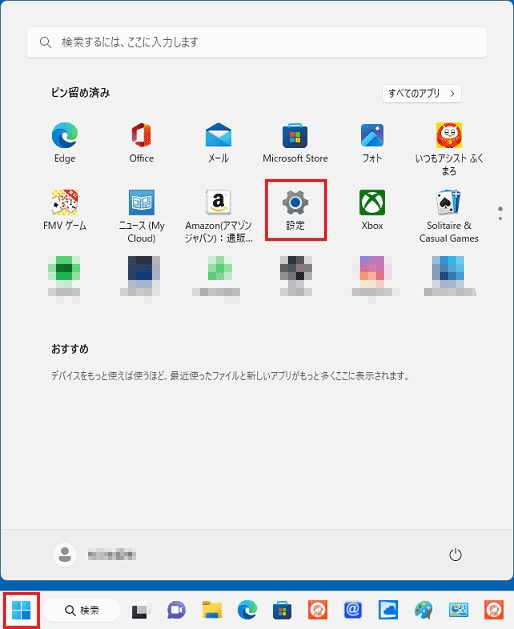Open File Explorer folder icon on taskbar
The height and width of the screenshot is (629, 514).
(x=212, y=610)
